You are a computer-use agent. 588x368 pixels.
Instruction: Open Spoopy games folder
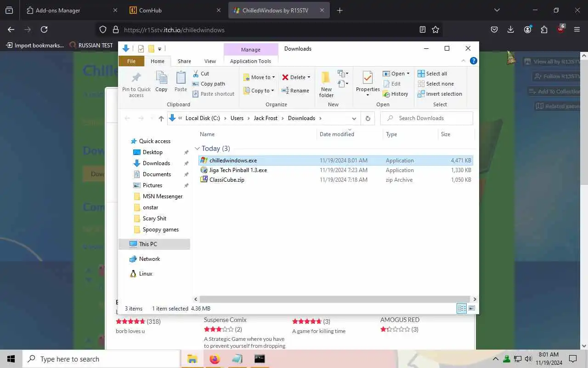point(160,230)
